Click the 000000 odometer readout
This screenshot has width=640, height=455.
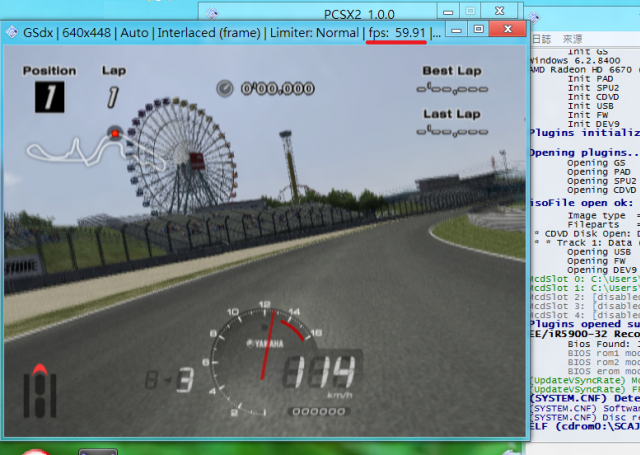[x=319, y=411]
